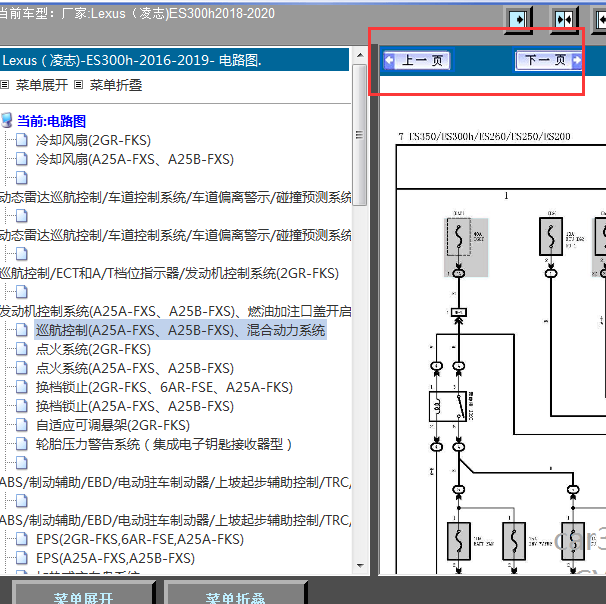Click page icon beside 冷却风扇(A25A-FXS、A25B-FXS)
606x604 pixels.
coord(22,159)
